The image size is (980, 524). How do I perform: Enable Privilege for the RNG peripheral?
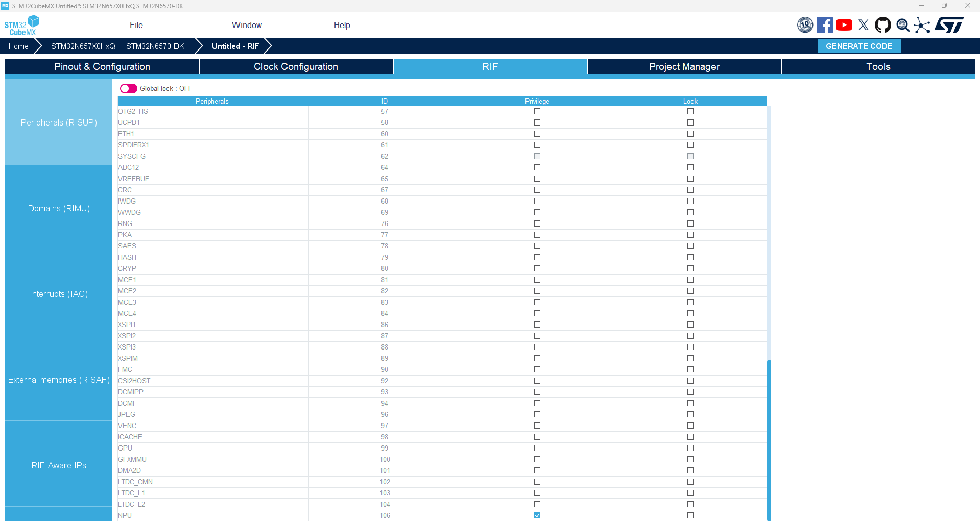coord(537,223)
